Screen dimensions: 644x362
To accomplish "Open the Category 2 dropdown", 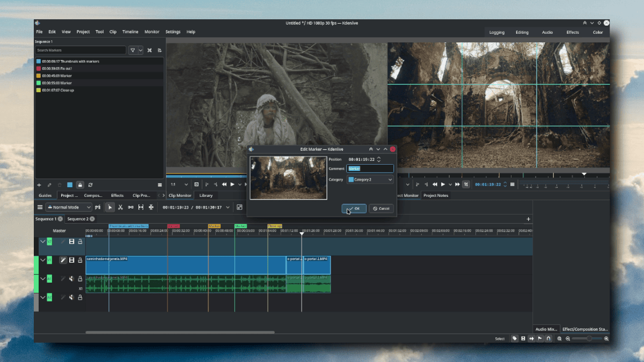I will (x=370, y=180).
